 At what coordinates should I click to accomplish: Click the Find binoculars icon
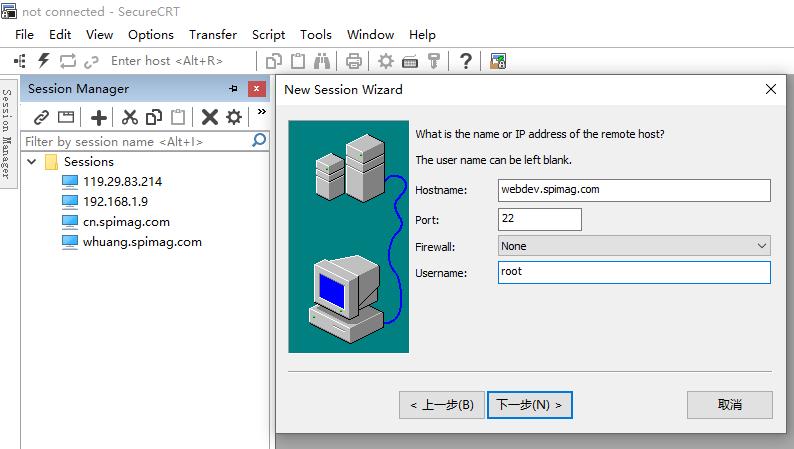pyautogui.click(x=322, y=61)
